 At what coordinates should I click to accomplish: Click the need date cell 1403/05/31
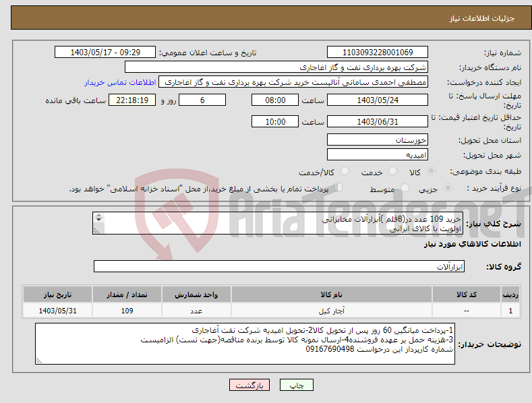[57, 311]
